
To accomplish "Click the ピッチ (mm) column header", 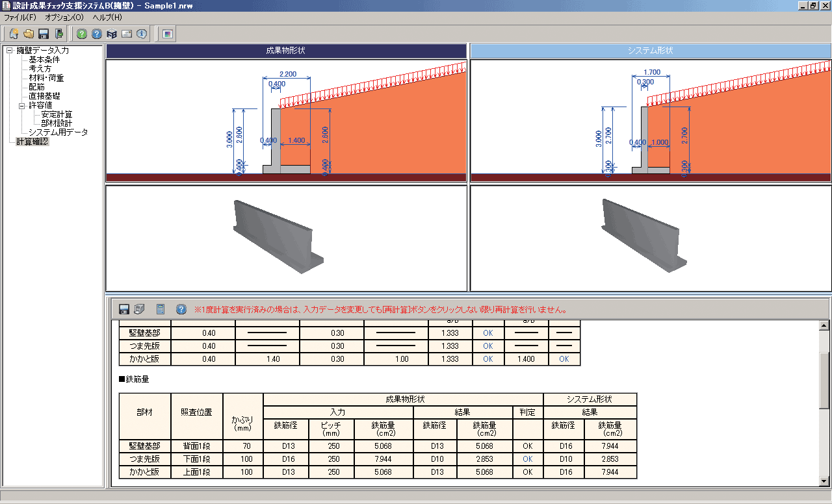I will 331,429.
